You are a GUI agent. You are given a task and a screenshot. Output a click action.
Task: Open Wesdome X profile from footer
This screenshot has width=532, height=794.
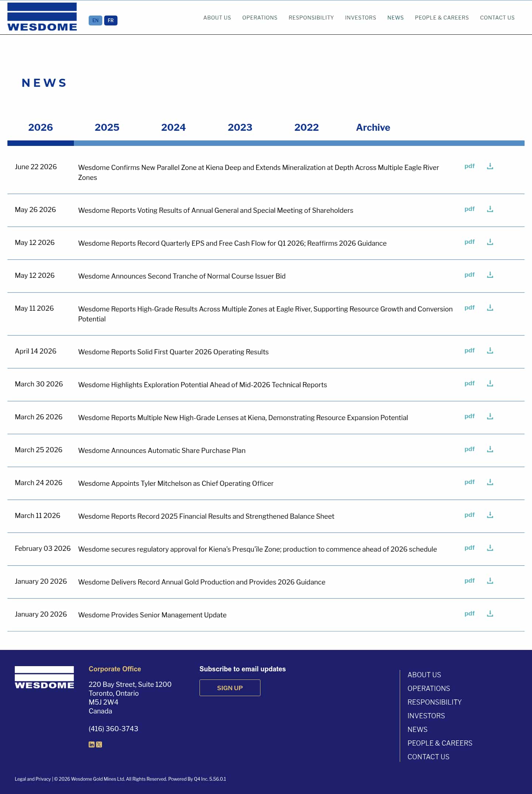pos(99,744)
